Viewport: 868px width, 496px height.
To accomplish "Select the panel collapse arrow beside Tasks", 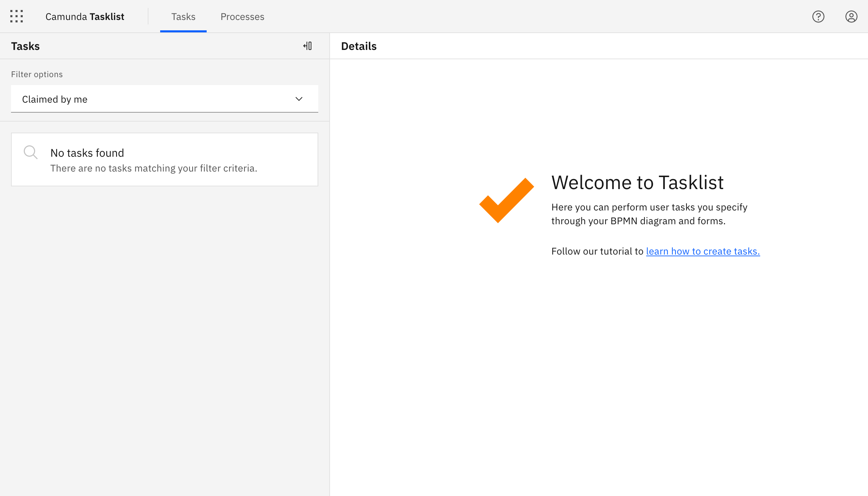I will (308, 46).
